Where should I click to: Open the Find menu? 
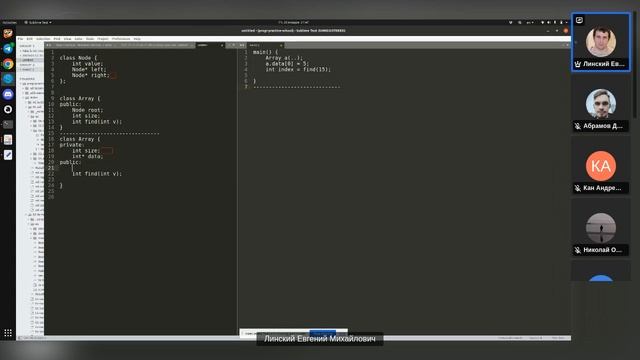click(x=57, y=39)
